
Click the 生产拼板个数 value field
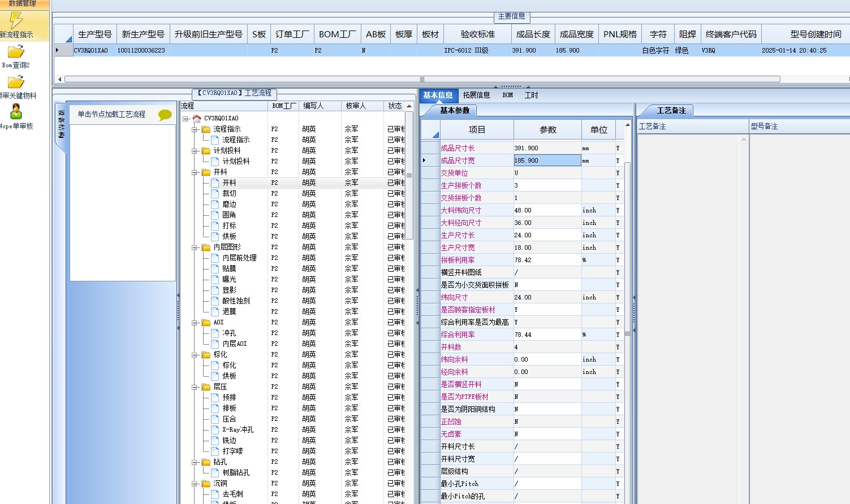(x=547, y=186)
